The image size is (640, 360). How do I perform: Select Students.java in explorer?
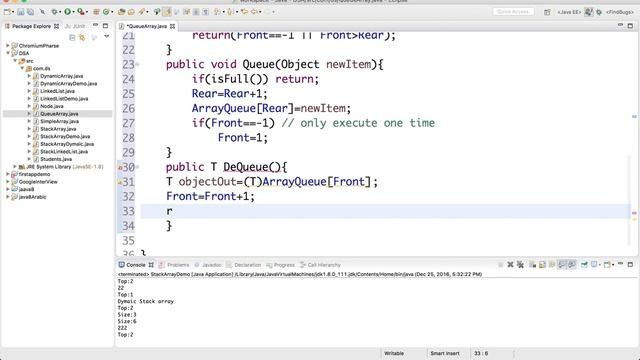pyautogui.click(x=56, y=159)
